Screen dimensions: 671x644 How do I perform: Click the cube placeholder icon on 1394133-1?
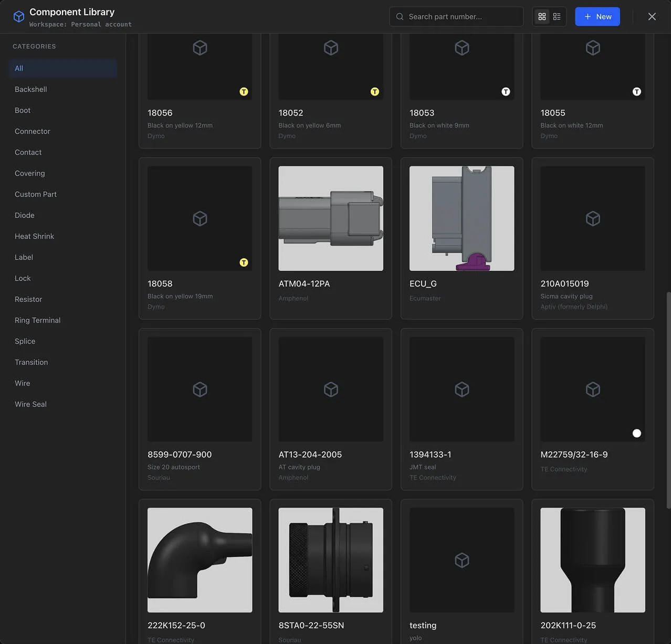[x=462, y=389]
